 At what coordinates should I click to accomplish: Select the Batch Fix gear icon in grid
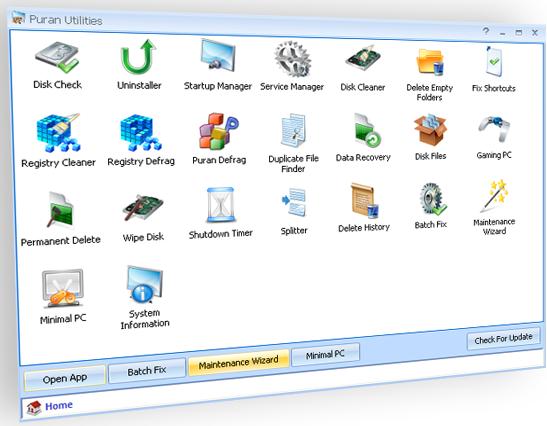tap(432, 199)
